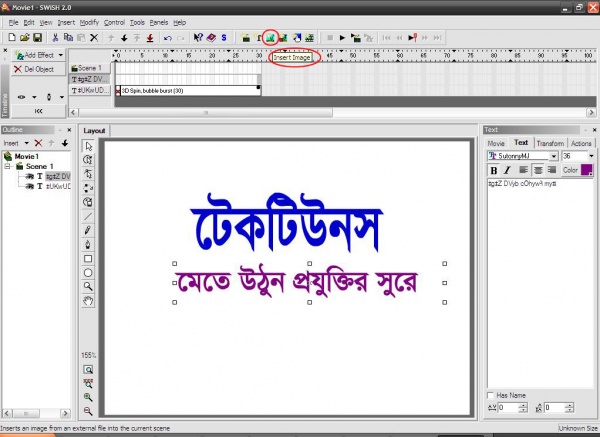Viewport: 600px width, 437px height.
Task: Activate magnifier Zoom tool in toolbox
Action: [x=88, y=287]
